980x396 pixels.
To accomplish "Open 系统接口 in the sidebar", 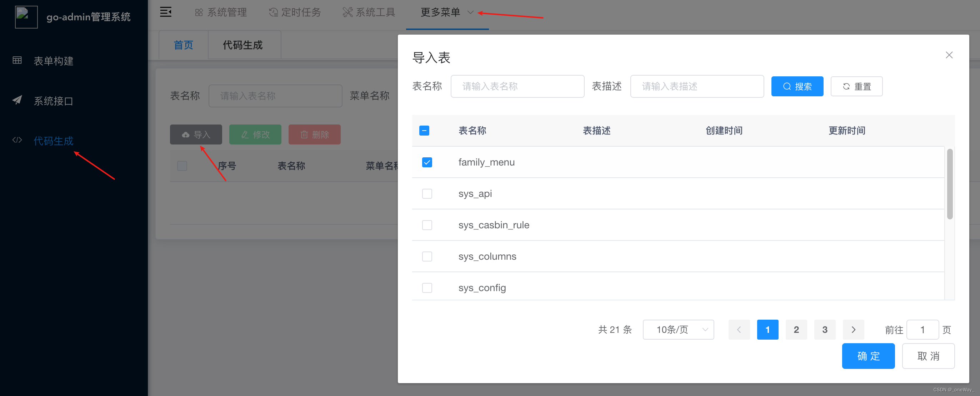I will pyautogui.click(x=53, y=101).
